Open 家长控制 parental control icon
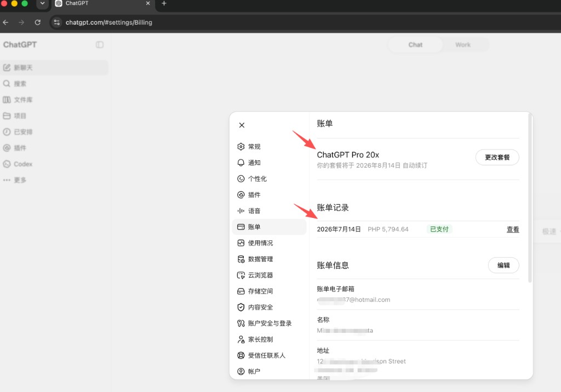This screenshot has height=392, width=561. (241, 339)
